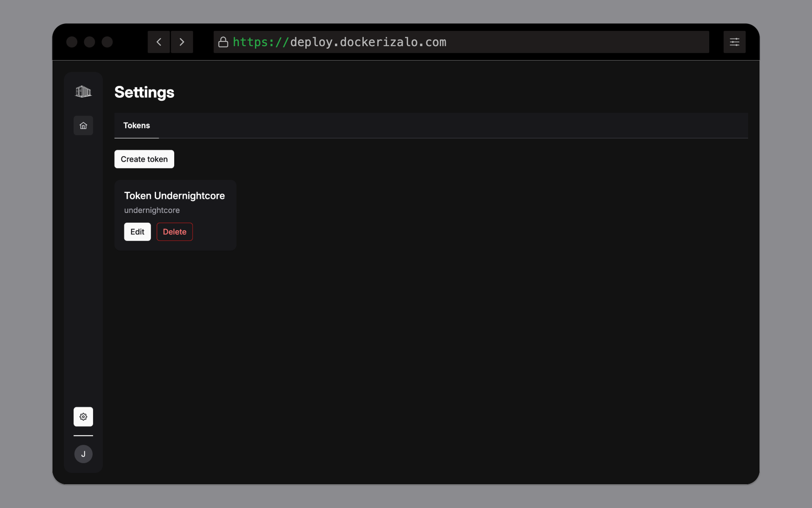Open the home page from sidebar
Viewport: 812px width, 508px height.
pyautogui.click(x=83, y=126)
